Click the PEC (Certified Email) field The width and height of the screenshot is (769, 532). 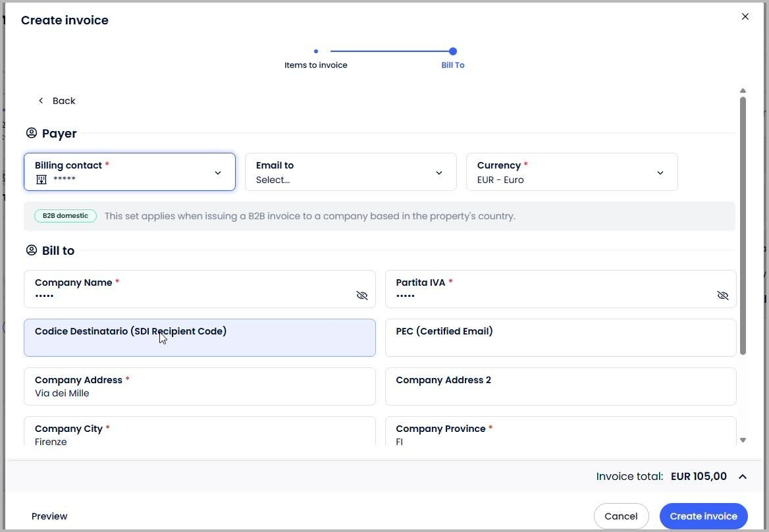coord(560,338)
